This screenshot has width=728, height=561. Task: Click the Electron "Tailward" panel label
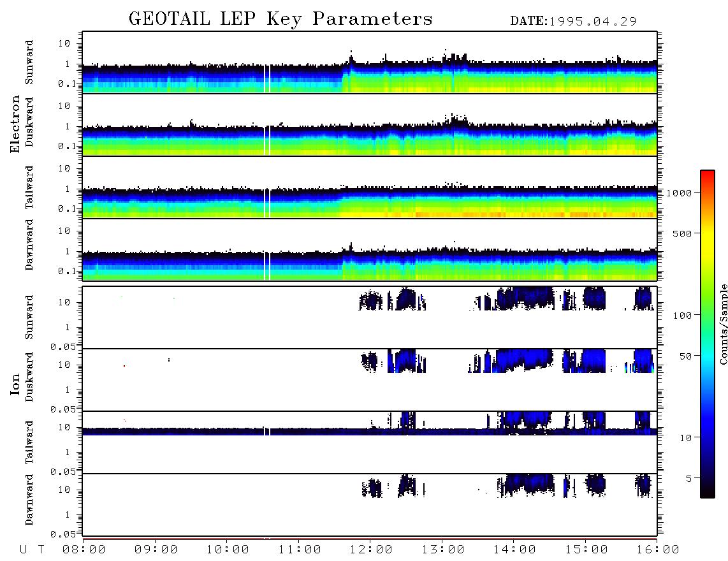[x=29, y=187]
